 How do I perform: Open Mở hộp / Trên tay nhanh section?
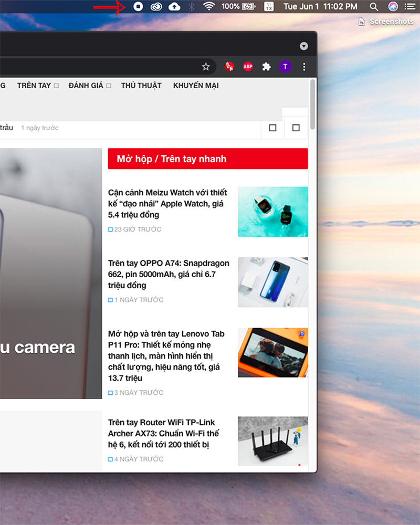click(208, 159)
